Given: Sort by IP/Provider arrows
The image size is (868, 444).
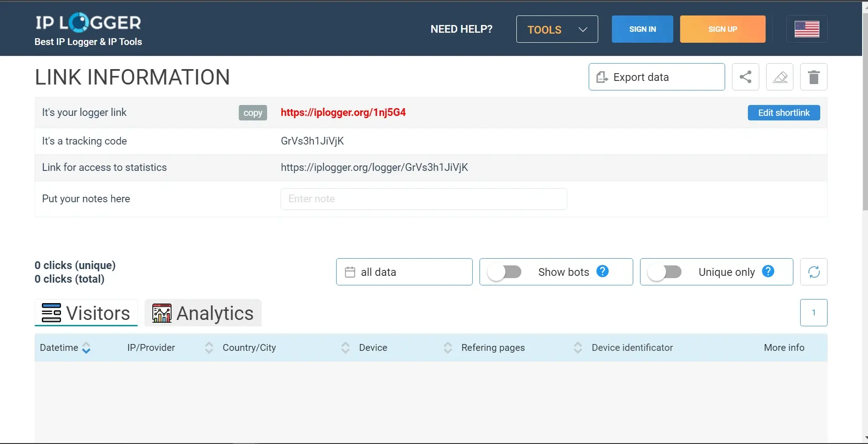Looking at the screenshot, I should pyautogui.click(x=209, y=348).
